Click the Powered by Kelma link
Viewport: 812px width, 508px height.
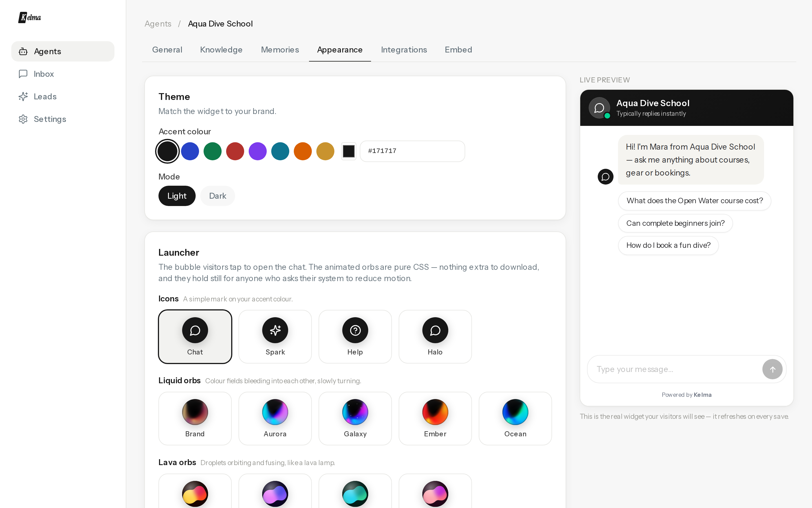click(x=687, y=395)
